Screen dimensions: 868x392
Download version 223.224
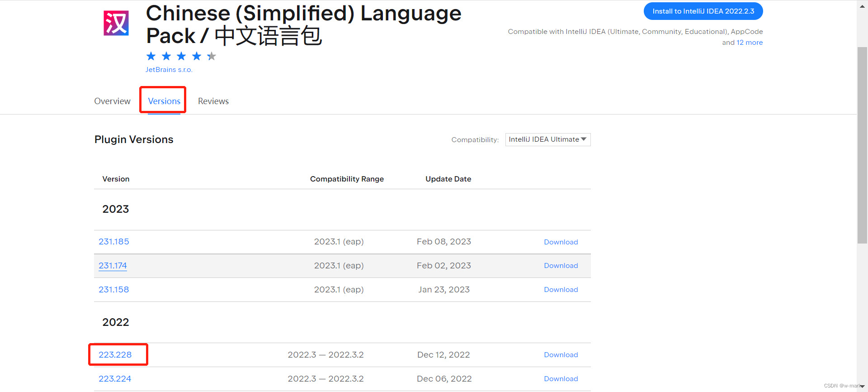tap(561, 379)
